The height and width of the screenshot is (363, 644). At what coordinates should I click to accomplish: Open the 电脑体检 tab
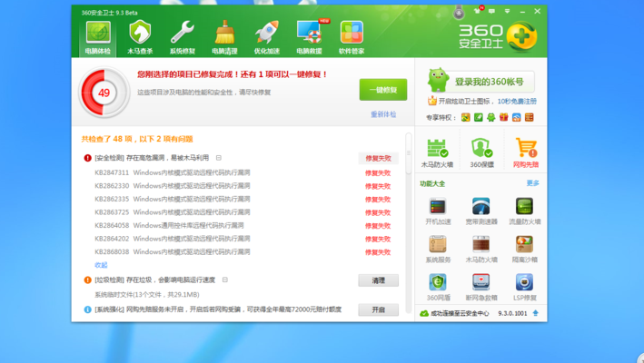[x=98, y=38]
